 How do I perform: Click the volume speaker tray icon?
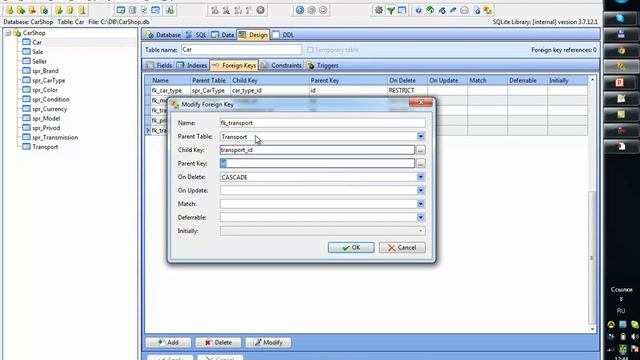point(634,337)
